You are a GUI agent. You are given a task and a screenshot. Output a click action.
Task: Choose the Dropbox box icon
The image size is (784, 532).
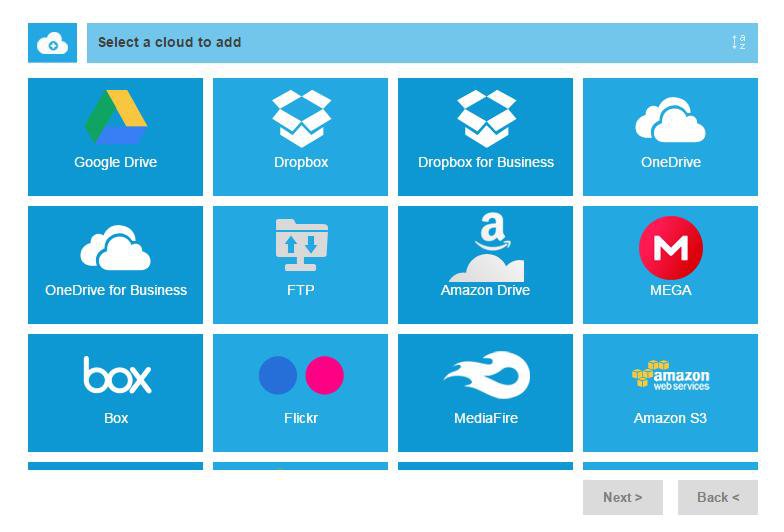[x=301, y=118]
